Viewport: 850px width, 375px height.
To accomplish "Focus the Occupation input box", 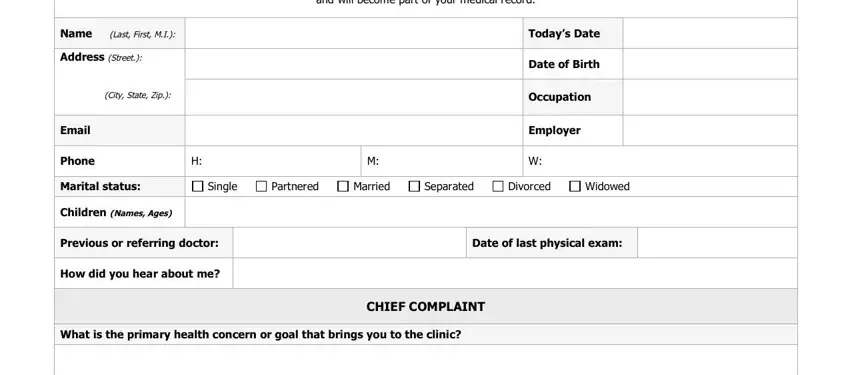I will pyautogui.click(x=710, y=97).
